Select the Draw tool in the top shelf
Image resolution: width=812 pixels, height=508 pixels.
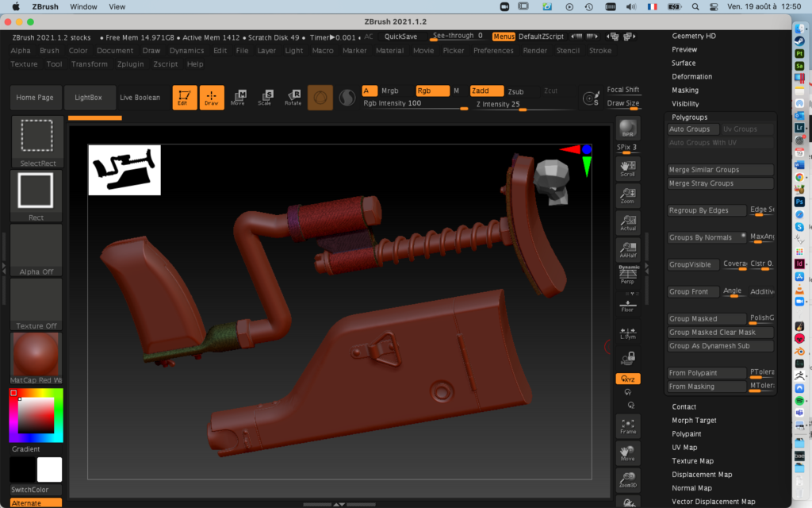pos(212,98)
